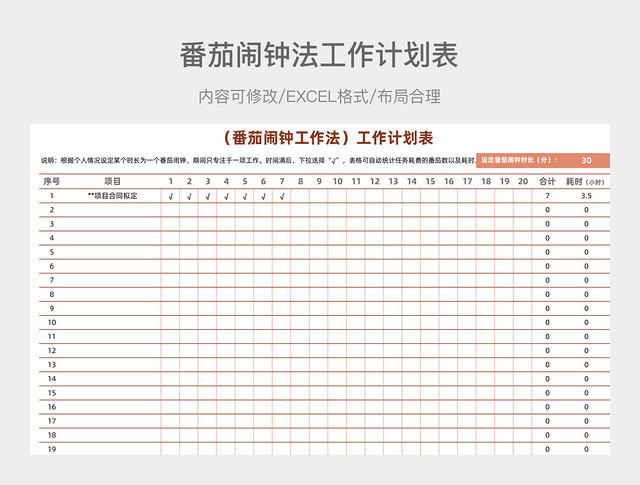Click the total value 7 in row 1
Image resolution: width=640 pixels, height=485 pixels.
coord(547,196)
